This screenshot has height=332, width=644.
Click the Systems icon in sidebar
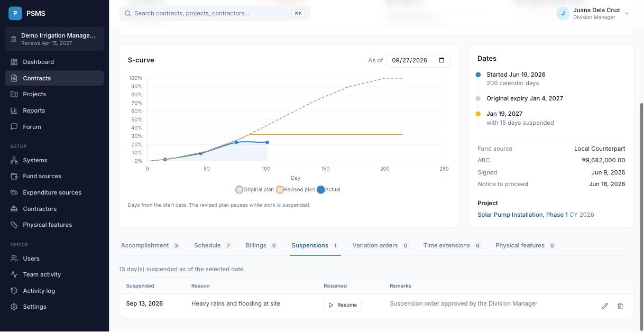coord(14,160)
